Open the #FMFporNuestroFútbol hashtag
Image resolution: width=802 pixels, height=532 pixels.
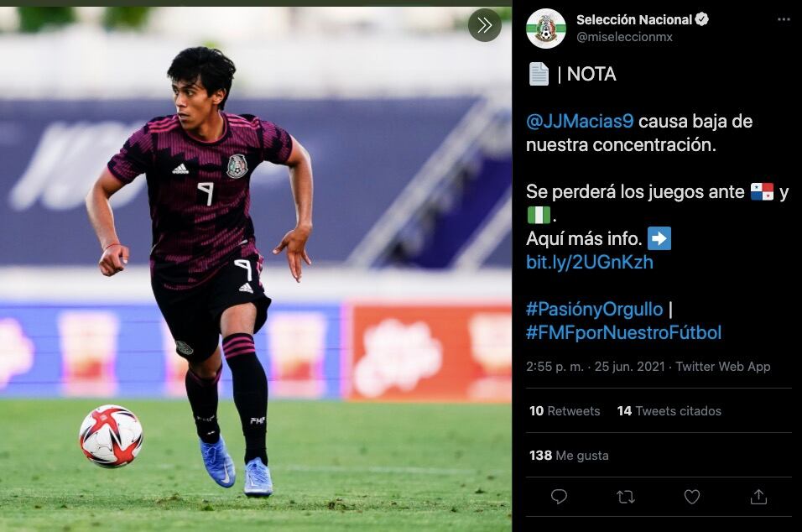[623, 332]
